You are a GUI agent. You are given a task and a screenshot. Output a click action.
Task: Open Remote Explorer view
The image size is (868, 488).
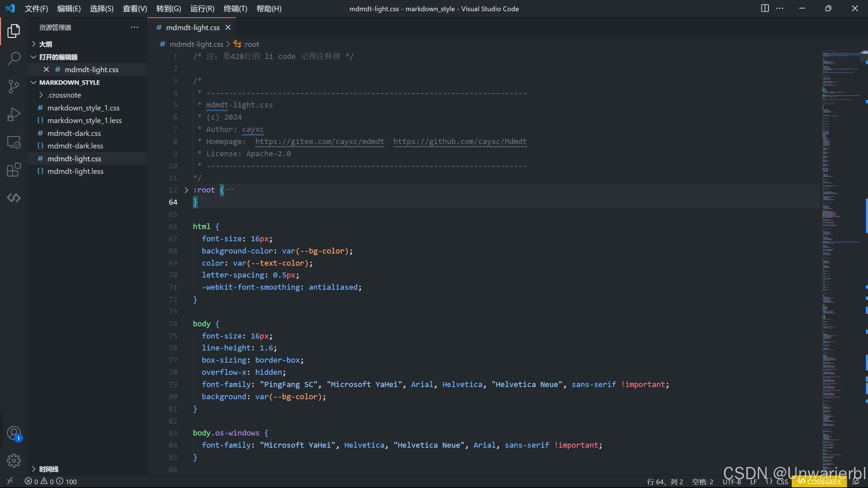click(14, 142)
